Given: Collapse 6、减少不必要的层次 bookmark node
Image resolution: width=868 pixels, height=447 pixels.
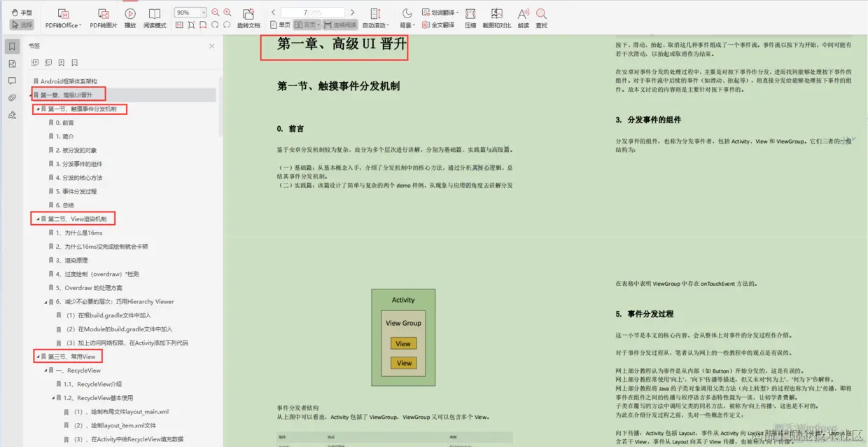Looking at the screenshot, I should point(46,301).
